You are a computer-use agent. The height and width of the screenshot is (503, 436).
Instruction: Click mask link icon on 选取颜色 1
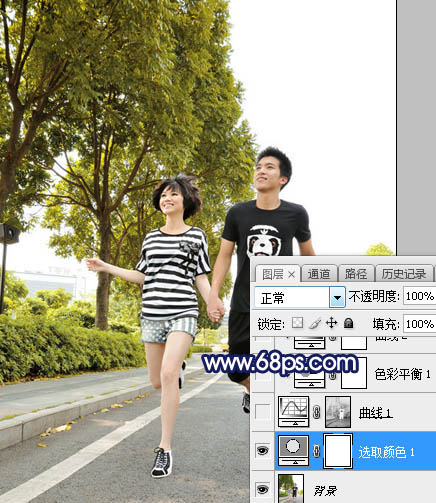pos(317,451)
